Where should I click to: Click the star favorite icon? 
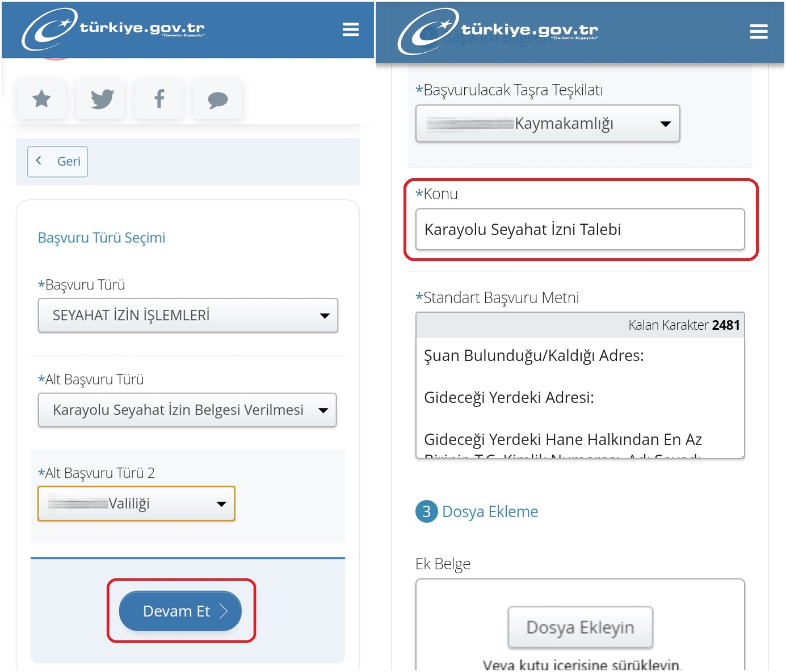[x=41, y=99]
